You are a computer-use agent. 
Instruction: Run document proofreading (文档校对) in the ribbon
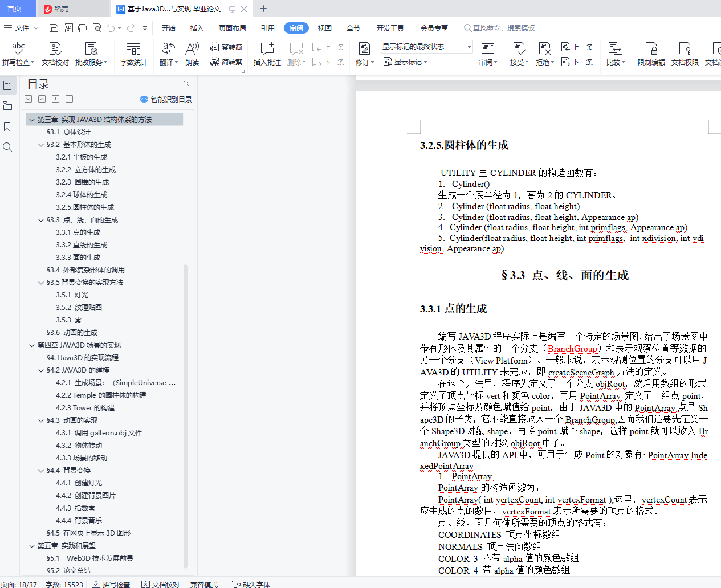click(55, 54)
